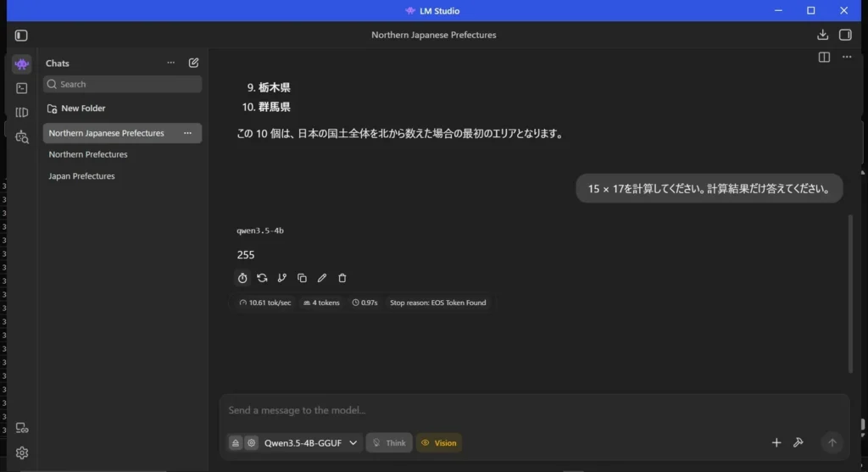This screenshot has width=868, height=472.
Task: Delete the 255 response message
Action: [342, 278]
